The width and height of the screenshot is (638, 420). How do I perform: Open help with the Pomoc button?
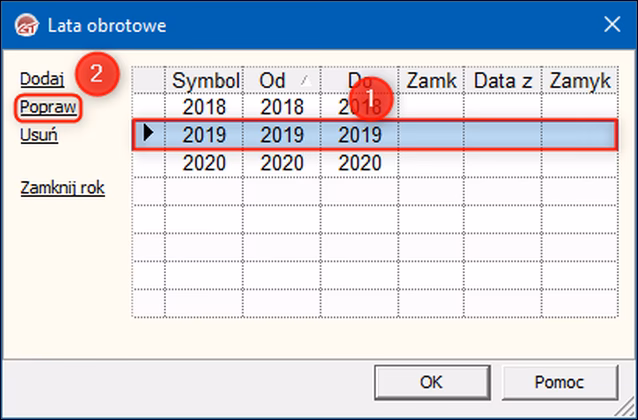pos(560,381)
